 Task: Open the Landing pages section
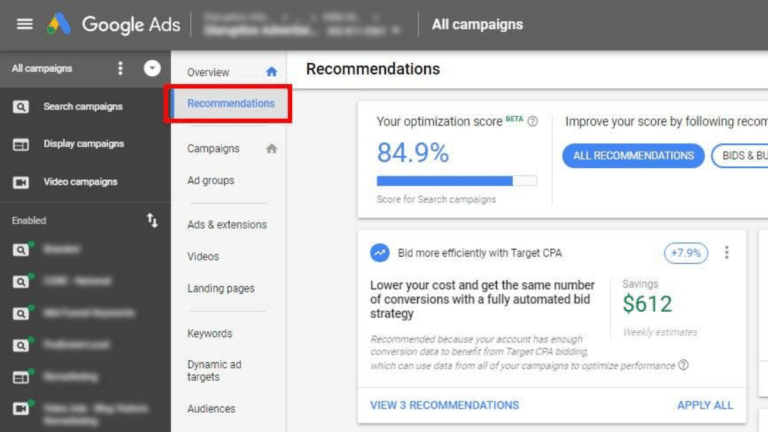tap(221, 288)
